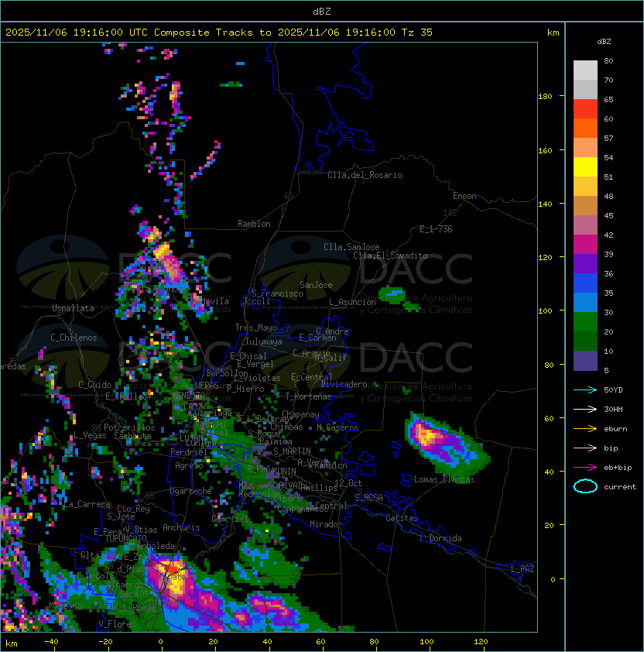Click the small green echo east of SanJose
Viewport: 644px width, 652px height.
pyautogui.click(x=392, y=293)
